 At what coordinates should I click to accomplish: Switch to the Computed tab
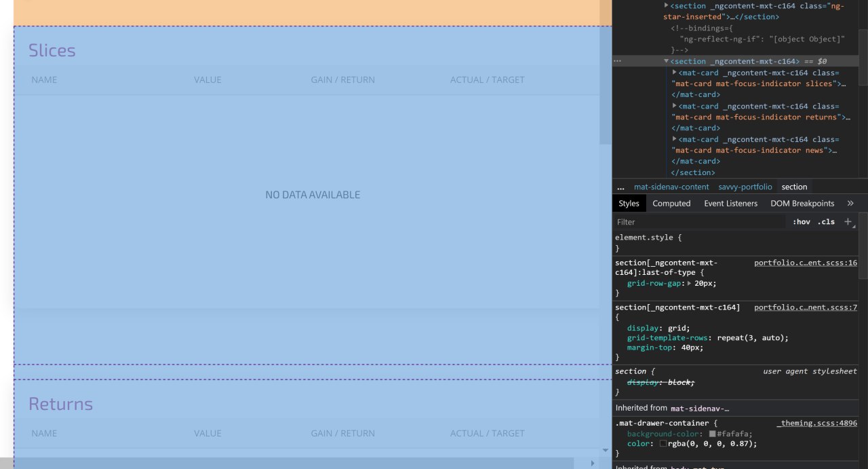[671, 203]
